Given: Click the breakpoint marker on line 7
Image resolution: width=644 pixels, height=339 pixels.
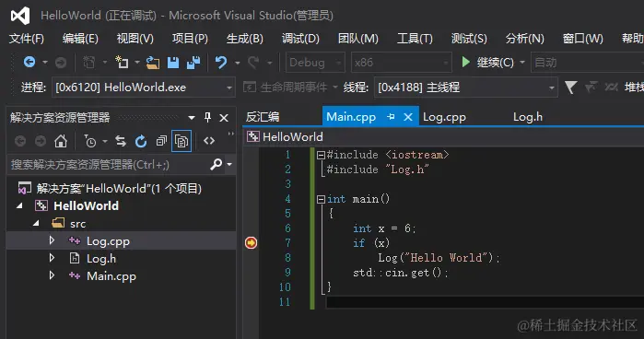Looking at the screenshot, I should tap(251, 243).
